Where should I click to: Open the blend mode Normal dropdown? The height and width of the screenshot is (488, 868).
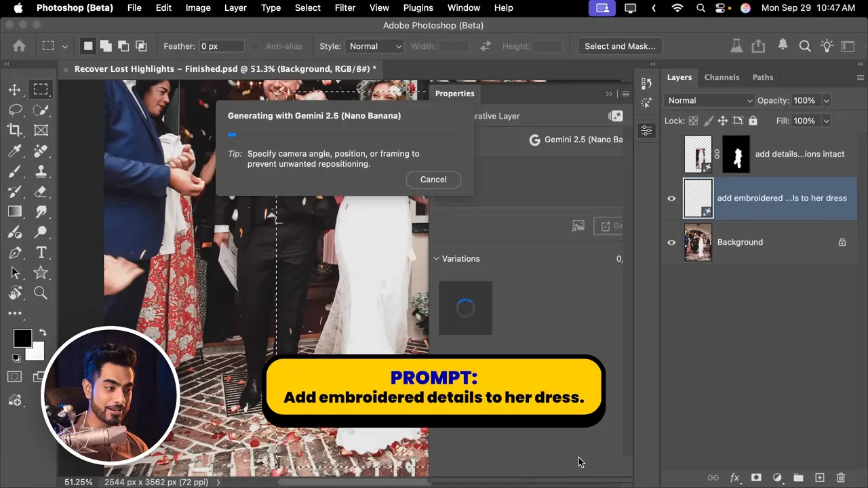[x=709, y=100]
